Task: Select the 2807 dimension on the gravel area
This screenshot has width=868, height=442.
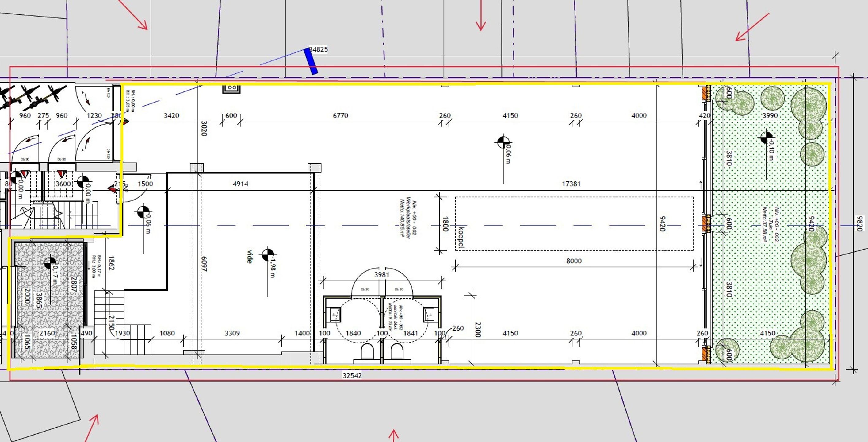Action: (x=74, y=285)
